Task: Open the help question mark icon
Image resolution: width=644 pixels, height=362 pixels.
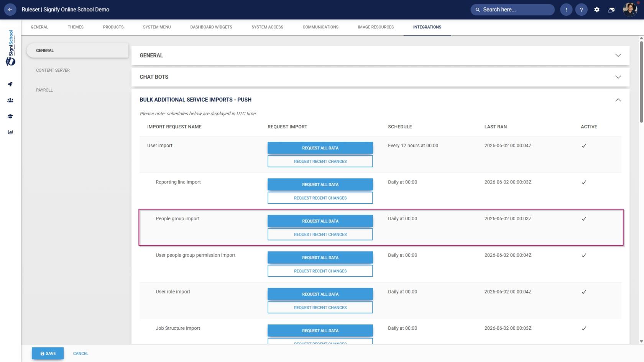Action: [581, 10]
